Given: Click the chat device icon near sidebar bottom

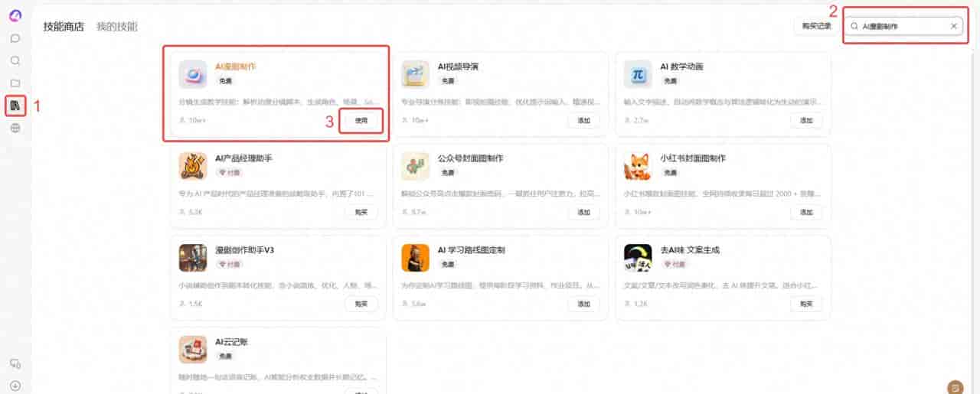Looking at the screenshot, I should [x=15, y=363].
